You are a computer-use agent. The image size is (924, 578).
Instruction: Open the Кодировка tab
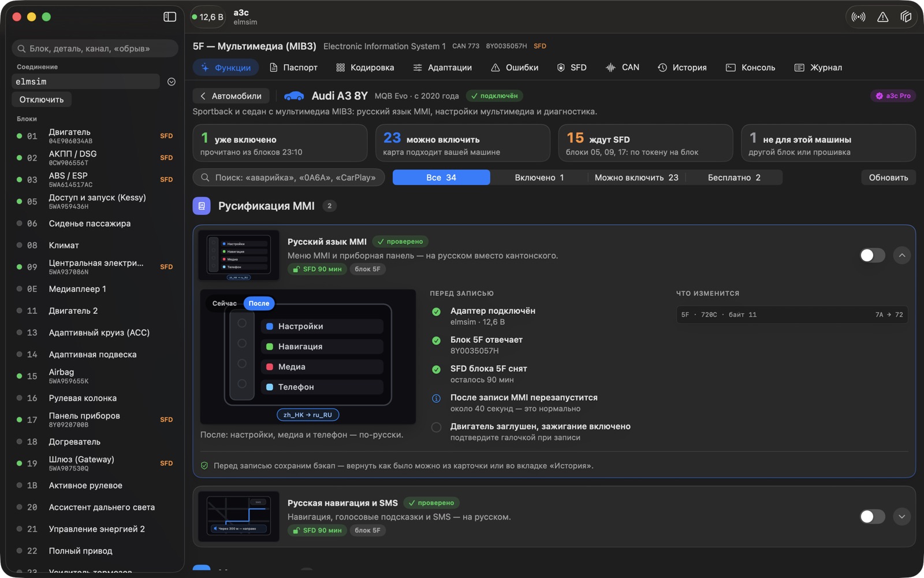pyautogui.click(x=365, y=68)
